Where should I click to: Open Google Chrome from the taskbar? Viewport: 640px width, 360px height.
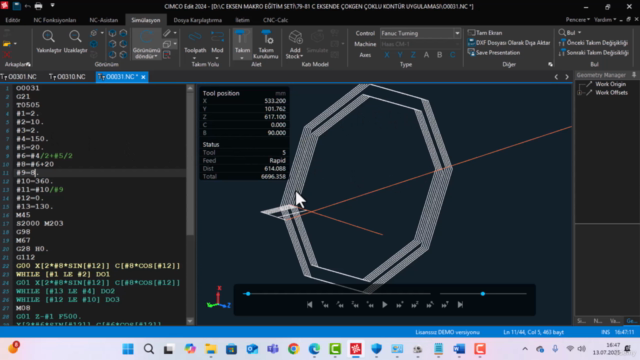pyautogui.click(x=293, y=349)
